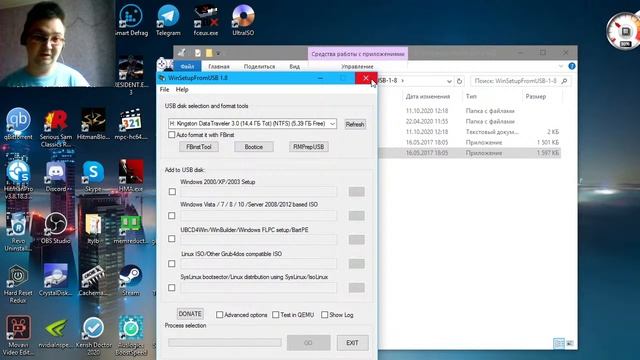
Task: Switch to the Вид ribbon tab
Action: tap(294, 66)
